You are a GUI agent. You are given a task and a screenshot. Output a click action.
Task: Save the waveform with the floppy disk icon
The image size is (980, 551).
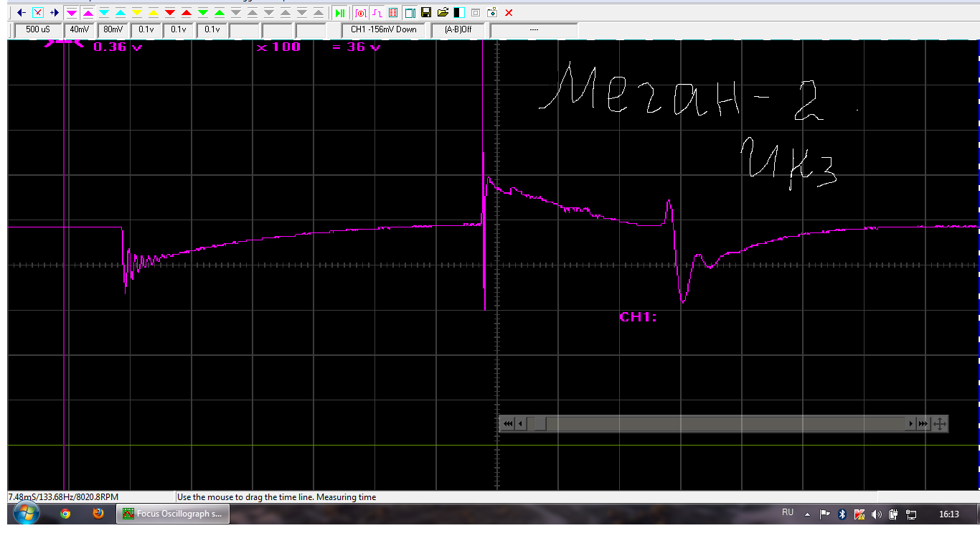[x=426, y=13]
